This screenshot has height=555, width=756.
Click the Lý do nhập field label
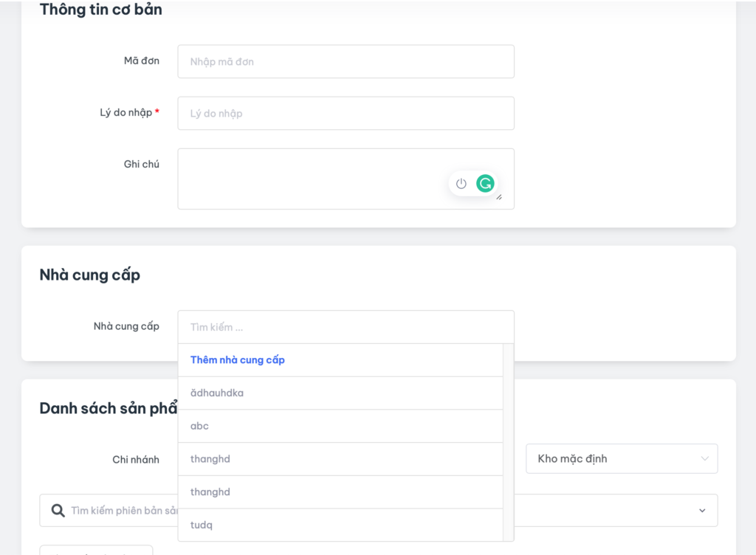126,113
